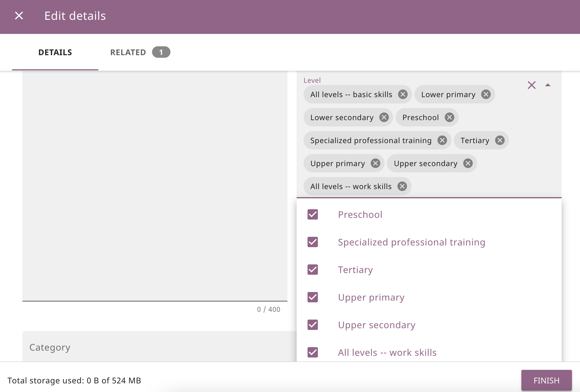The image size is (580, 392).
Task: Remove the 'Upper primary' chip
Action: point(375,163)
